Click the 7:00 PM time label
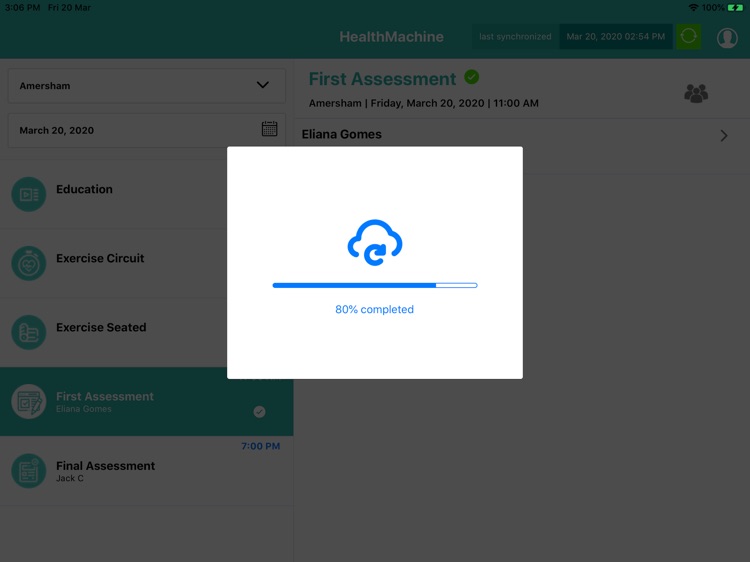This screenshot has height=562, width=750. 261,446
